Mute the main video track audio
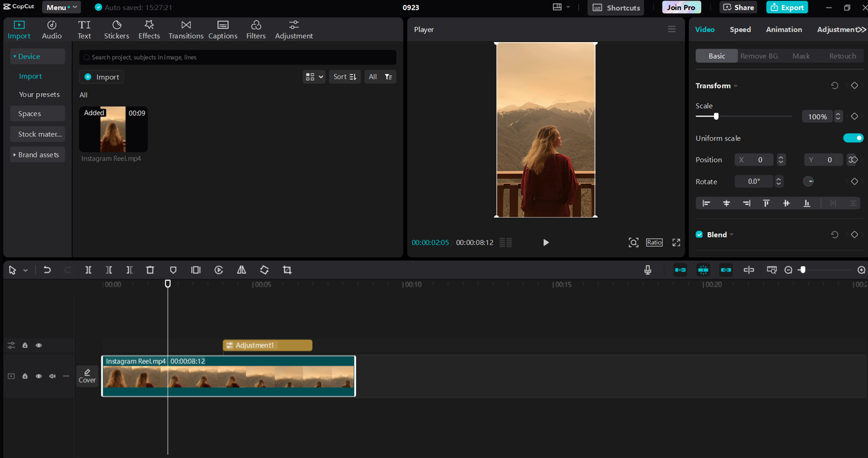This screenshot has width=868, height=458. [52, 376]
